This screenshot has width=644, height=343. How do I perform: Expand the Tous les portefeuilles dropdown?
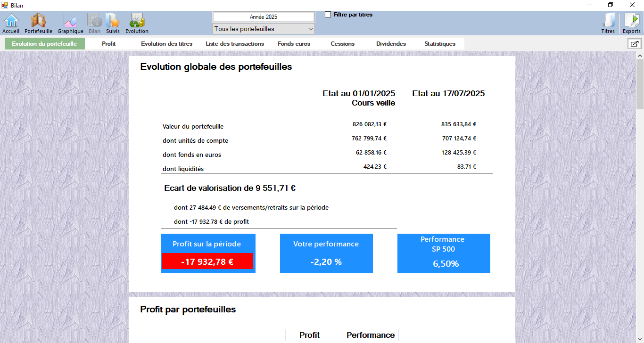tap(264, 29)
